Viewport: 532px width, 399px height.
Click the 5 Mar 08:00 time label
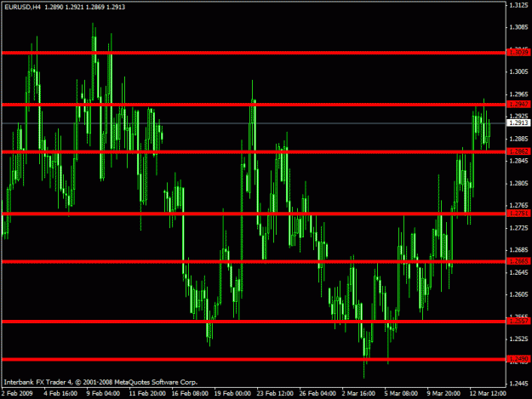(401, 393)
